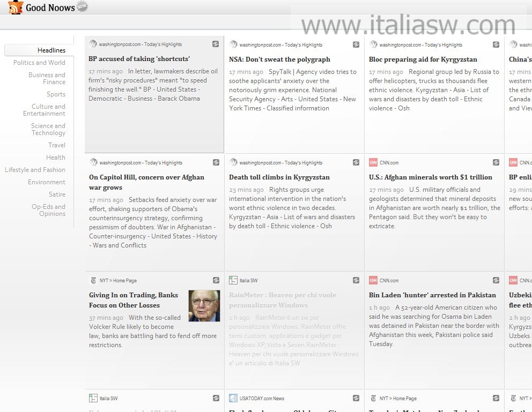Open Politics and World category

39,62
